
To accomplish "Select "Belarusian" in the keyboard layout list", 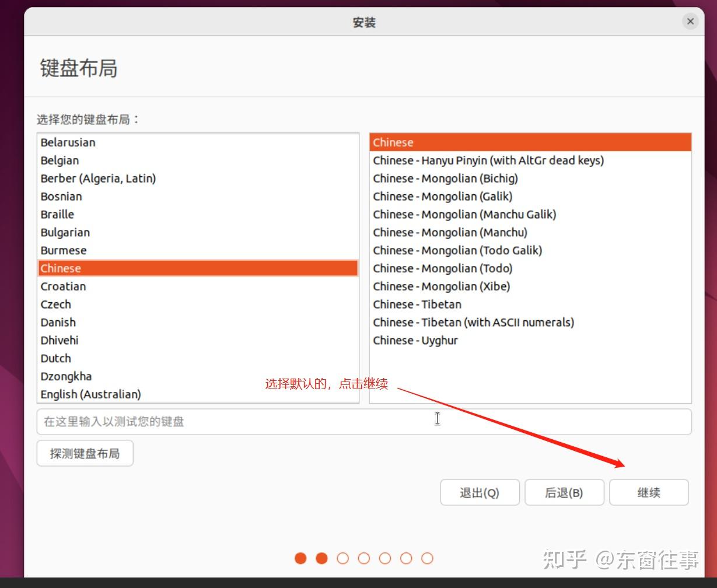I will click(x=67, y=142).
